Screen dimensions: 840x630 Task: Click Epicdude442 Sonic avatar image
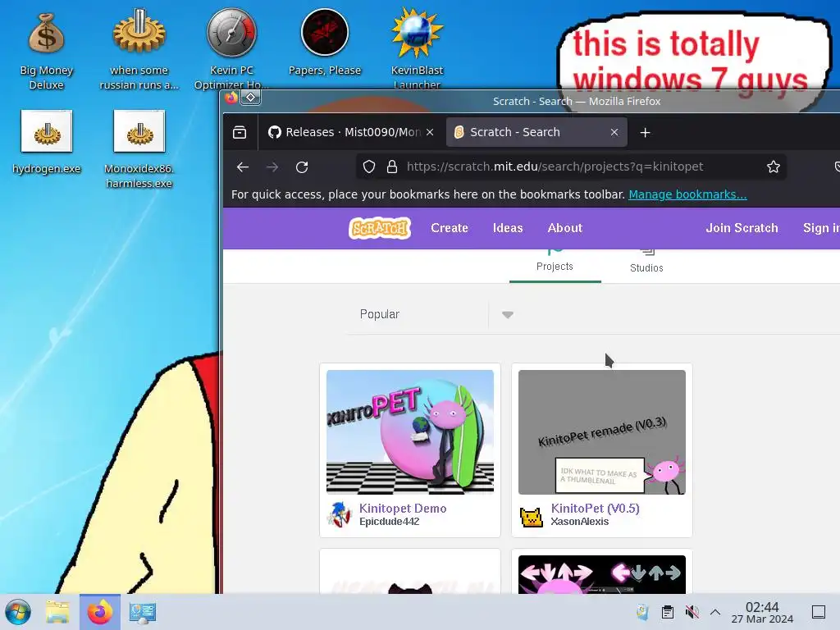click(339, 515)
